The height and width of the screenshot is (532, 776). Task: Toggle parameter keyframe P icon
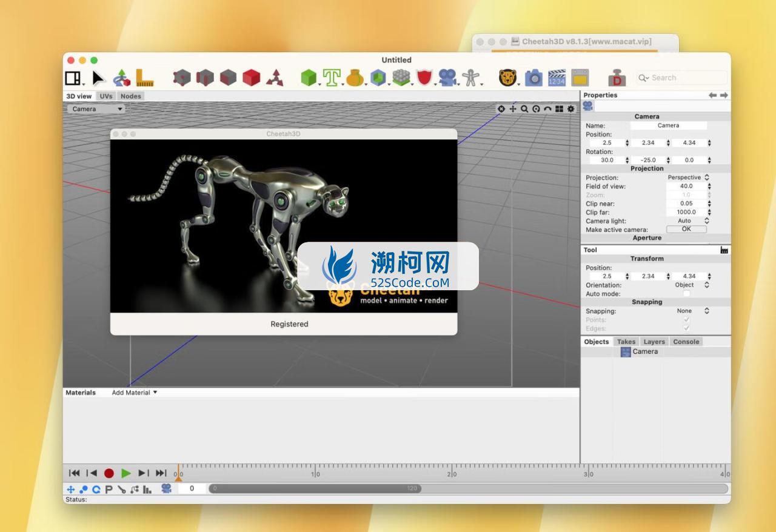click(x=109, y=489)
